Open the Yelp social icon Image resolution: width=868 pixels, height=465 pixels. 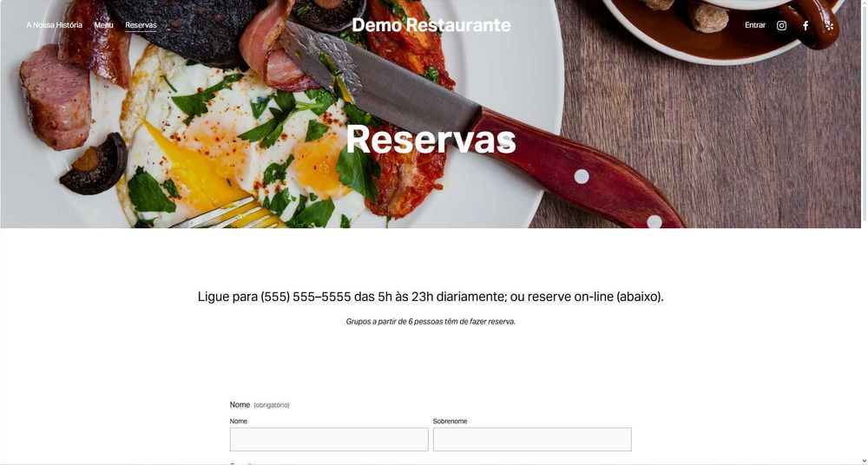(829, 25)
